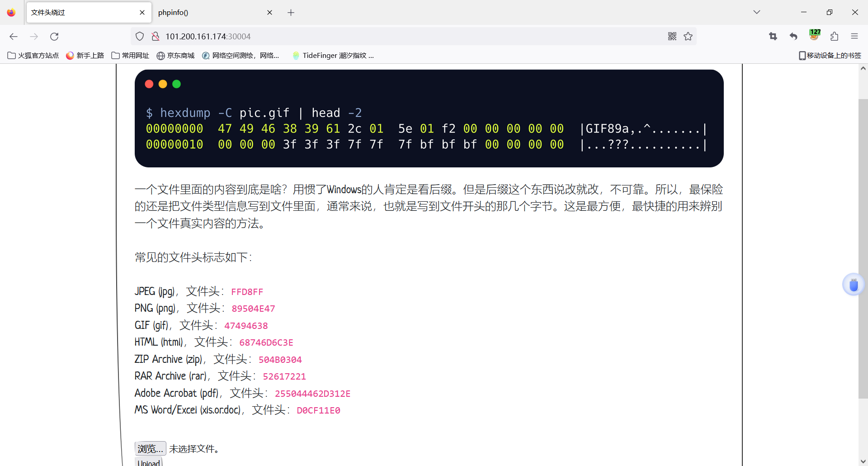Click the ZIP file header 504B0304
This screenshot has height=466, width=868.
[280, 360]
